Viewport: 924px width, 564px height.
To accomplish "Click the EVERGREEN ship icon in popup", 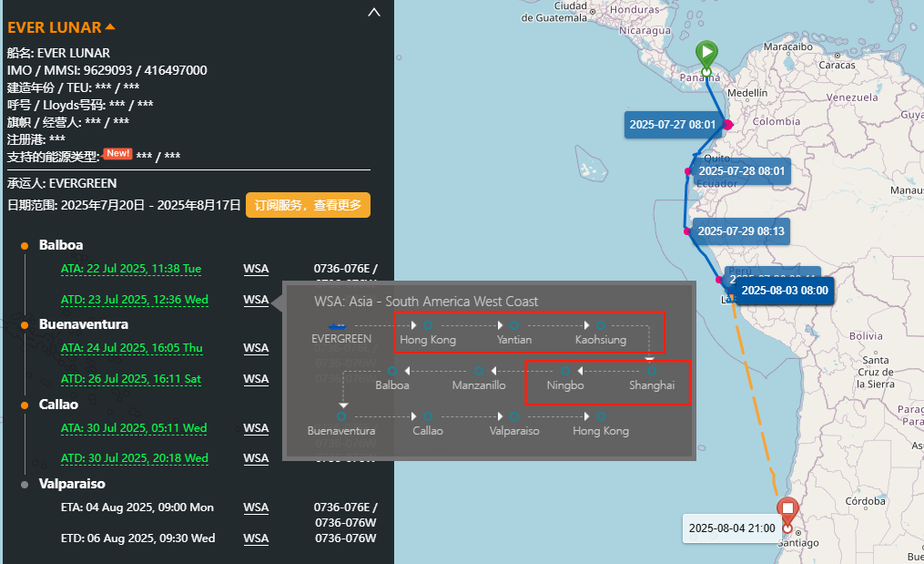I will [x=337, y=325].
